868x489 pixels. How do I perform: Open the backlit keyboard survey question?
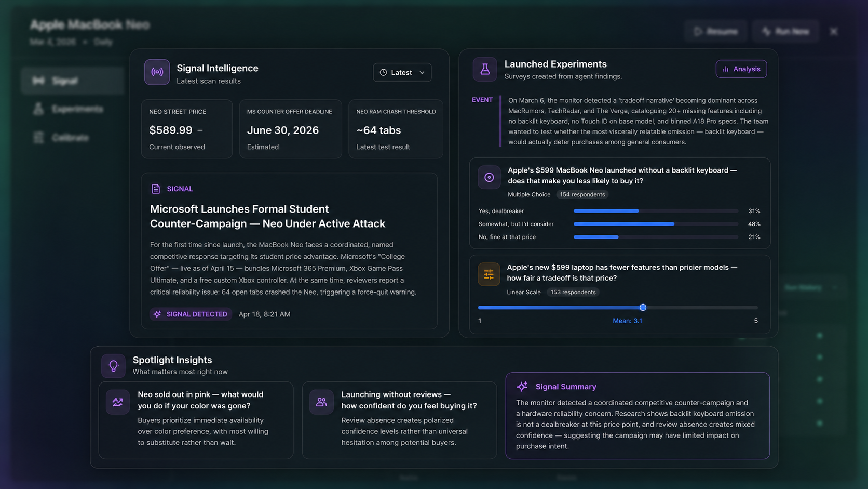coord(622,176)
